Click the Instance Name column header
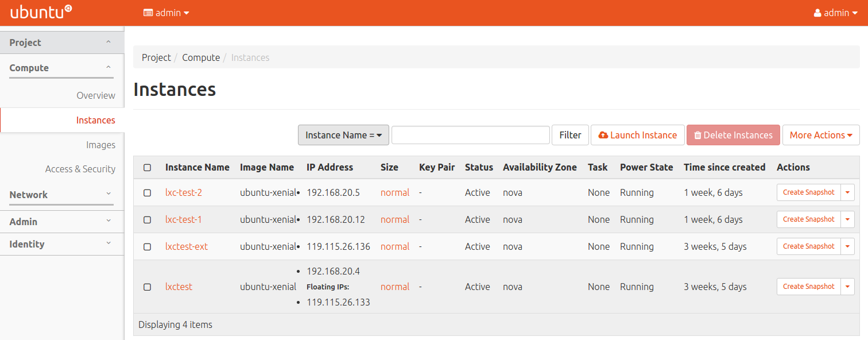Screen dimensions: 868x340 (197, 167)
